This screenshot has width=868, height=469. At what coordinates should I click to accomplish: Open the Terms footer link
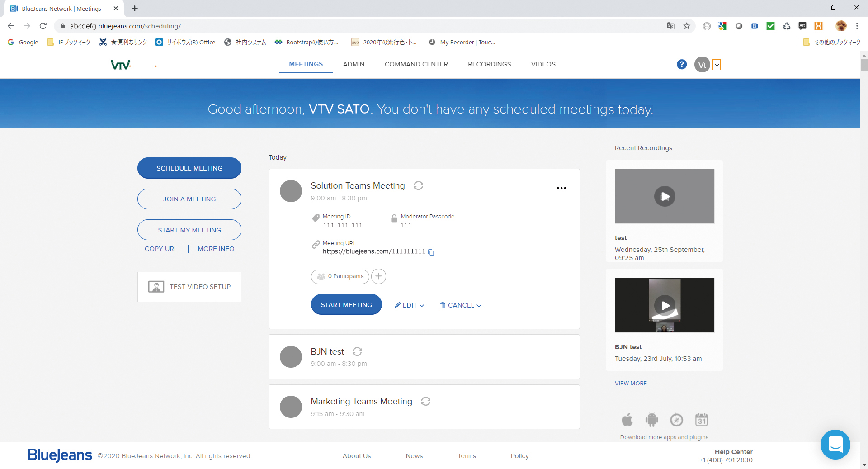point(467,456)
